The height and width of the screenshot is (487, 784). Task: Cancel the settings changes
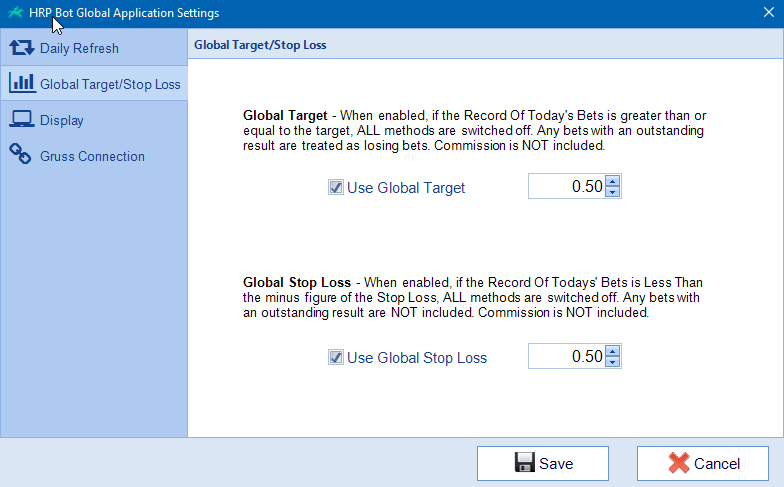coord(702,464)
